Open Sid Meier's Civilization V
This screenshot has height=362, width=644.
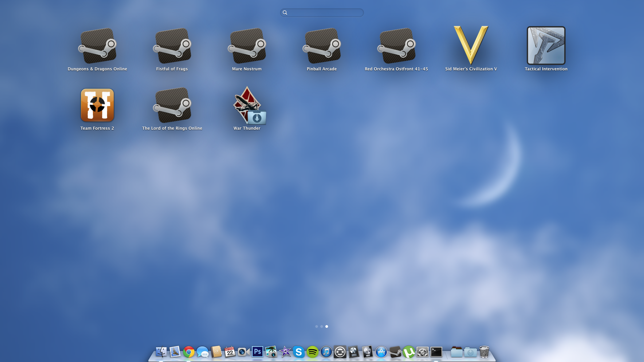click(x=471, y=46)
